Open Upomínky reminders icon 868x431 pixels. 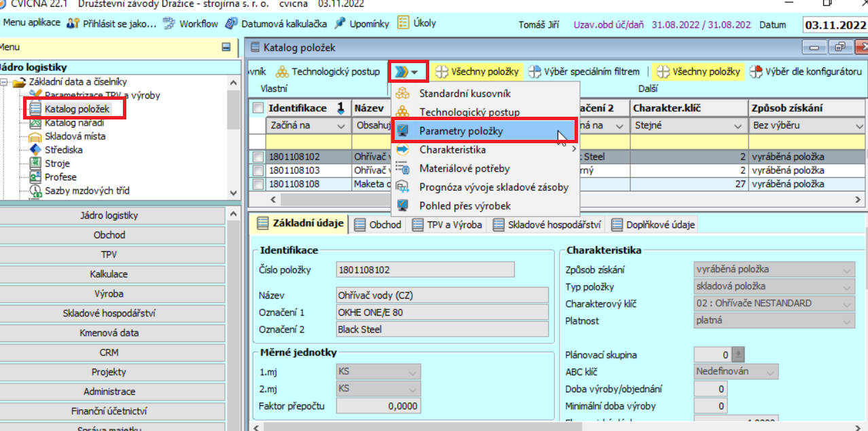339,24
